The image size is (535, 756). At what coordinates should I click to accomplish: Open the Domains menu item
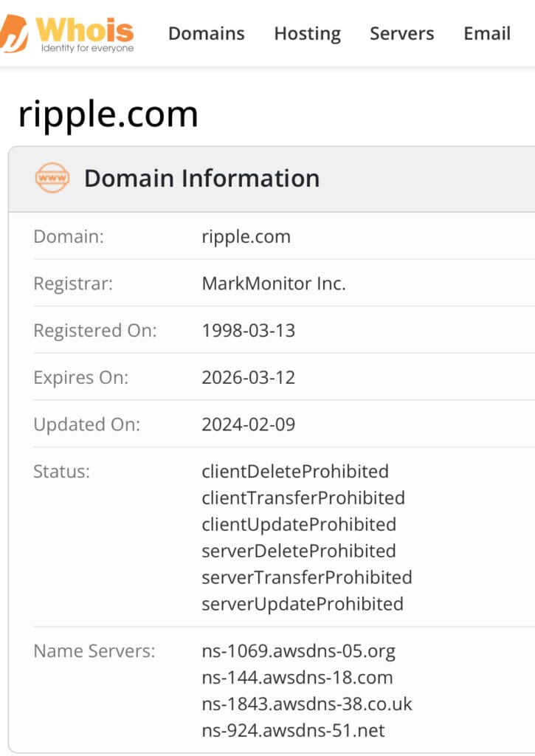207,33
